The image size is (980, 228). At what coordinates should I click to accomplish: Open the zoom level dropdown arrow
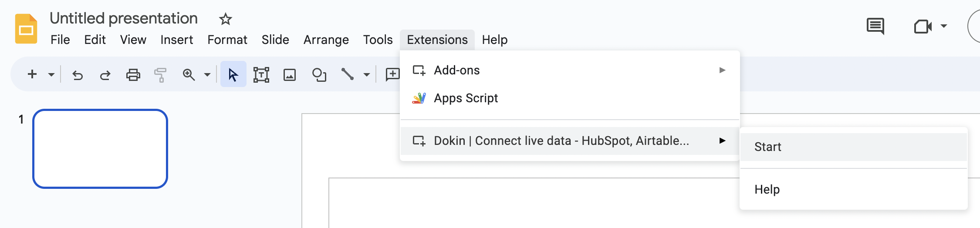tap(207, 75)
